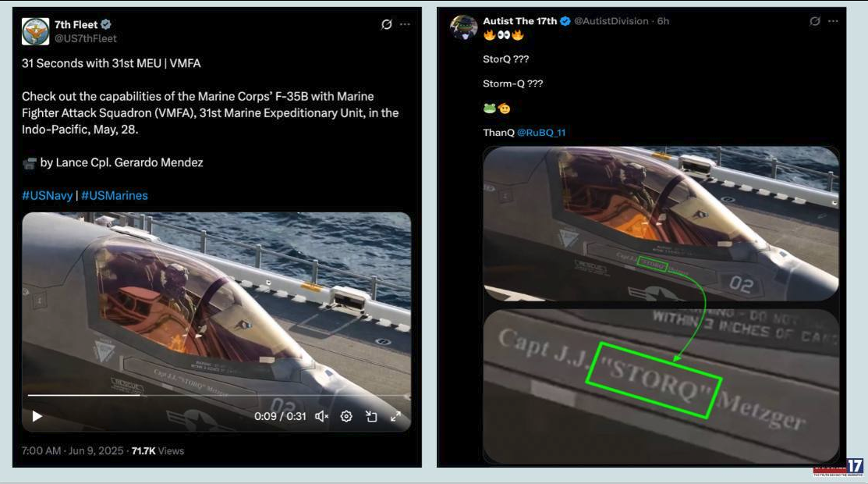Open the #USMarines hashtag
This screenshot has width=868, height=484.
(x=115, y=196)
